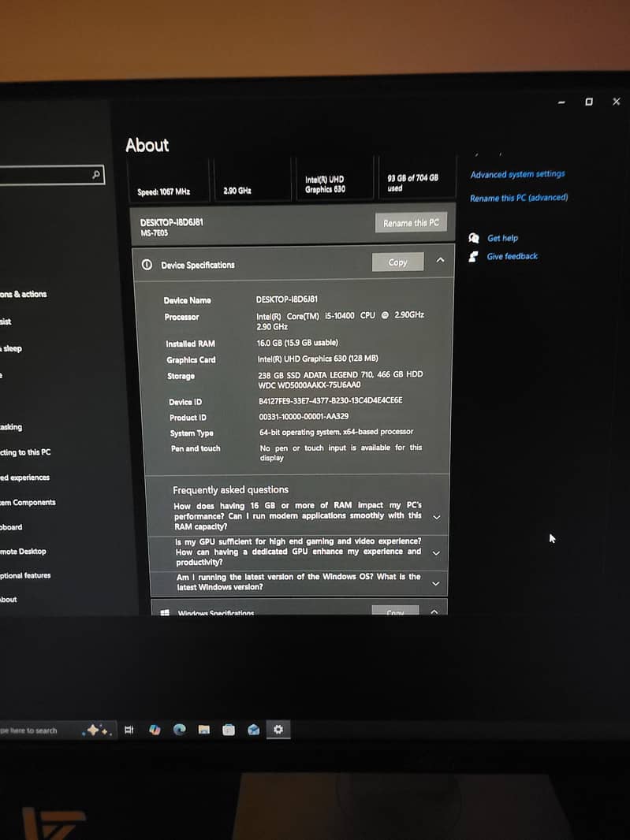
Task: Click the Settings gear on the taskbar
Action: coord(278,729)
